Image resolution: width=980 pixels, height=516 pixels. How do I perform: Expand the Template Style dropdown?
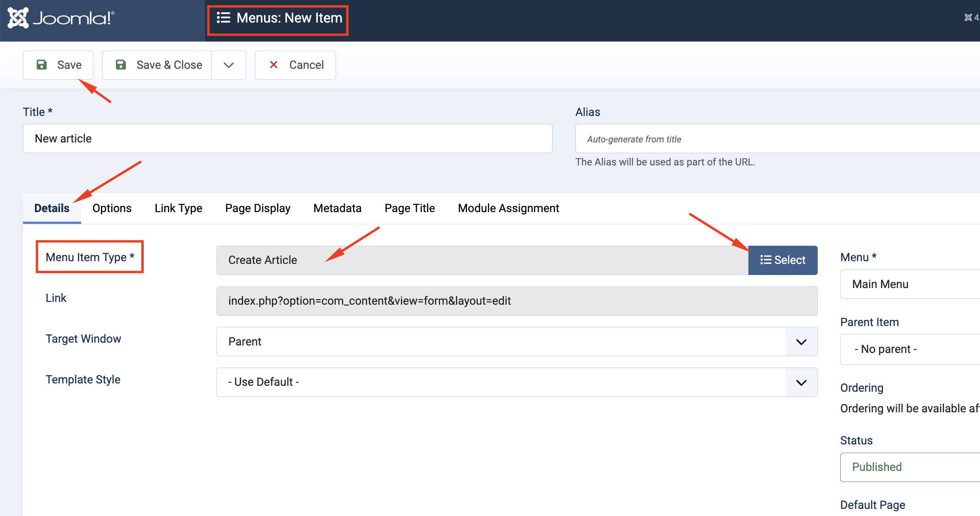[x=802, y=382]
